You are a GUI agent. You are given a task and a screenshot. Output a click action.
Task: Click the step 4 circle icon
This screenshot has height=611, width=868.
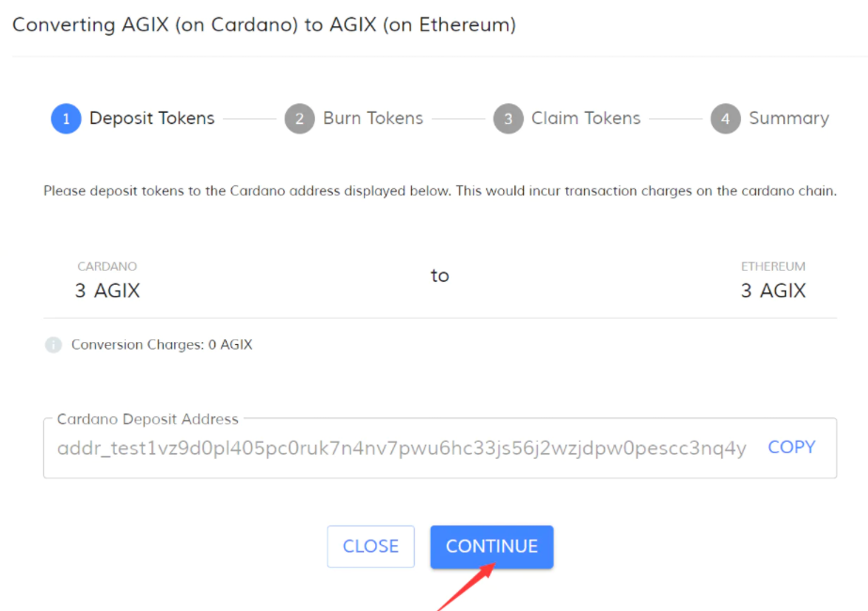tap(725, 119)
